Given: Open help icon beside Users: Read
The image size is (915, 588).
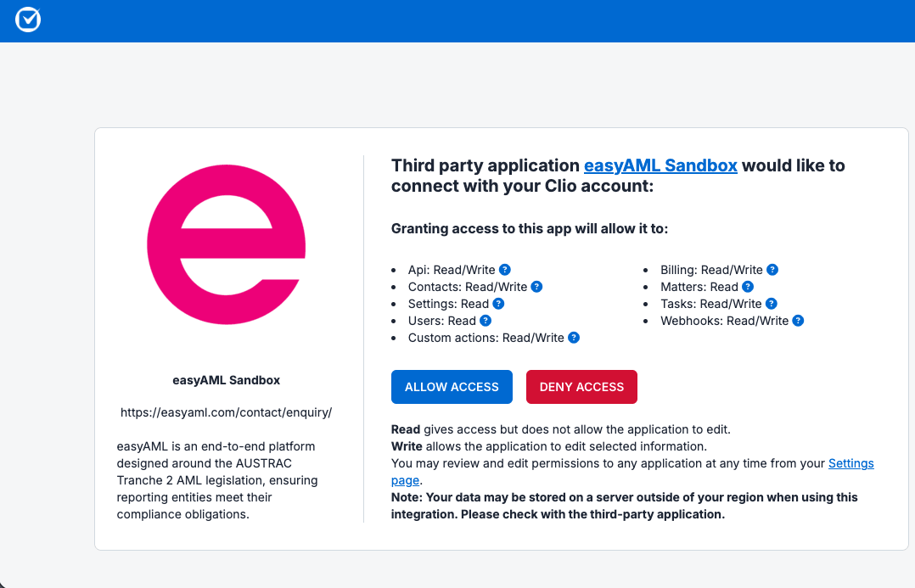Looking at the screenshot, I should click(486, 320).
